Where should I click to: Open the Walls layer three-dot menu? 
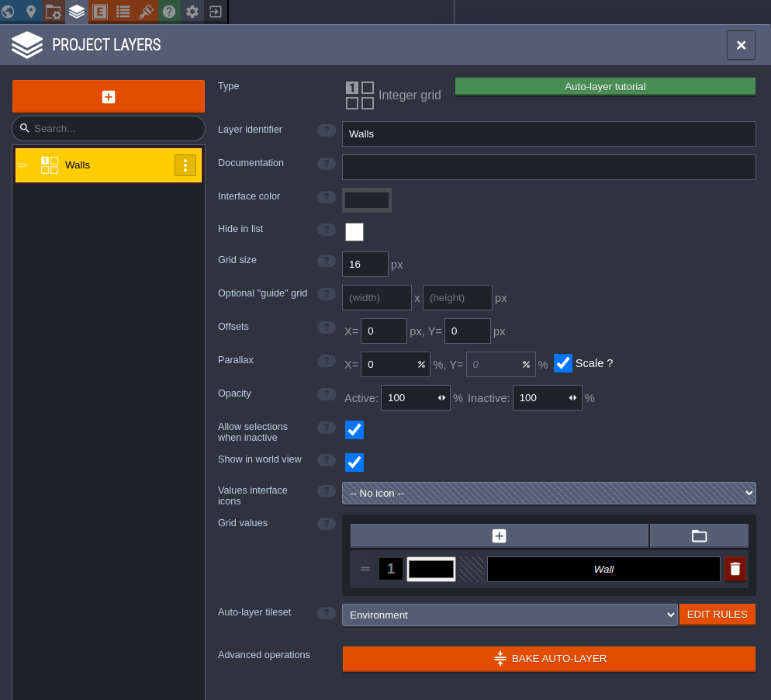pyautogui.click(x=185, y=165)
